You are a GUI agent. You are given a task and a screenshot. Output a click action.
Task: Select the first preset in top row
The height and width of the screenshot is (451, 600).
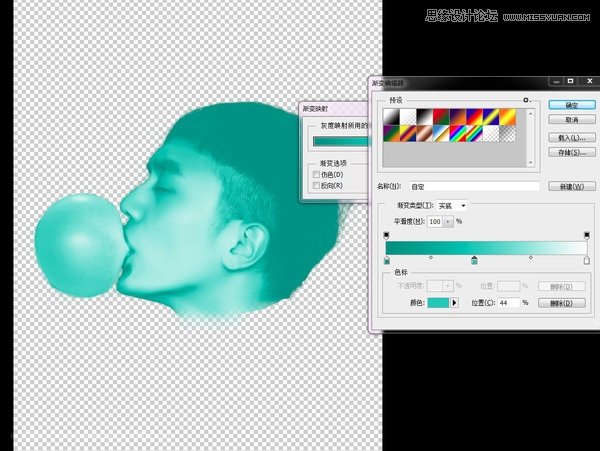(x=389, y=116)
